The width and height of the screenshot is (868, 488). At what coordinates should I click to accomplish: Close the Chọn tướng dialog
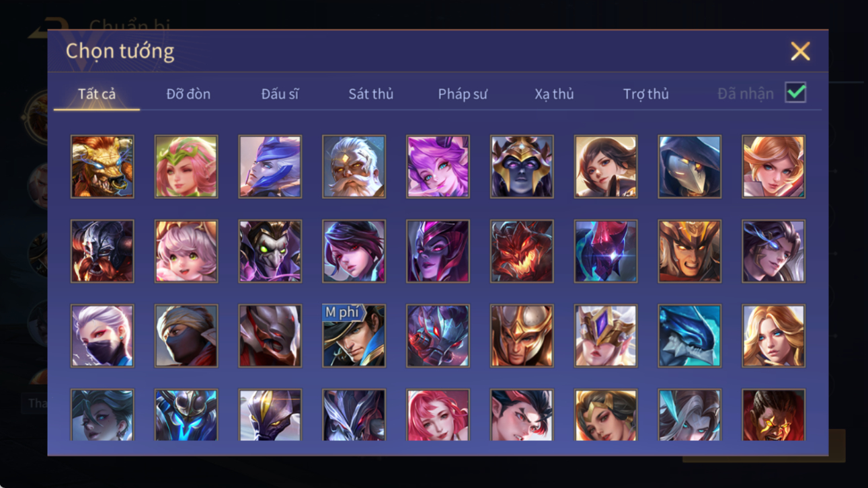pyautogui.click(x=800, y=51)
